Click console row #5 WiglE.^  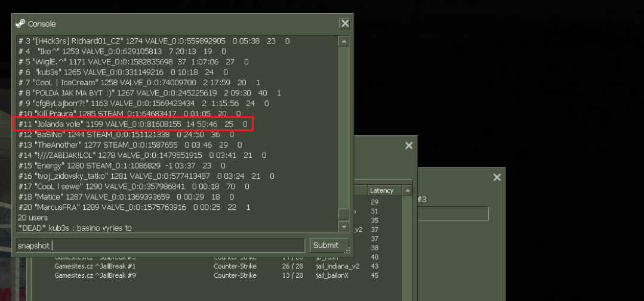[134, 61]
